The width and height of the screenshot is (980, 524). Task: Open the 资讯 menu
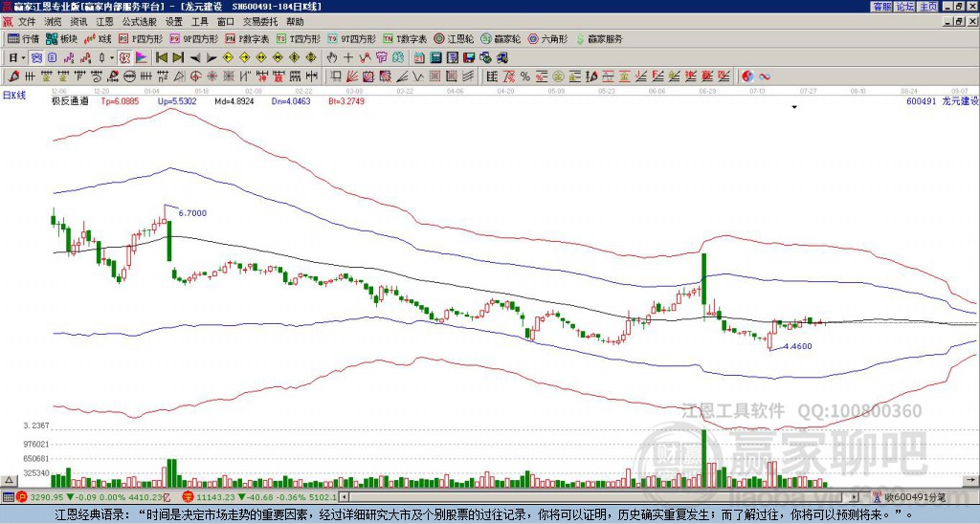pyautogui.click(x=78, y=22)
